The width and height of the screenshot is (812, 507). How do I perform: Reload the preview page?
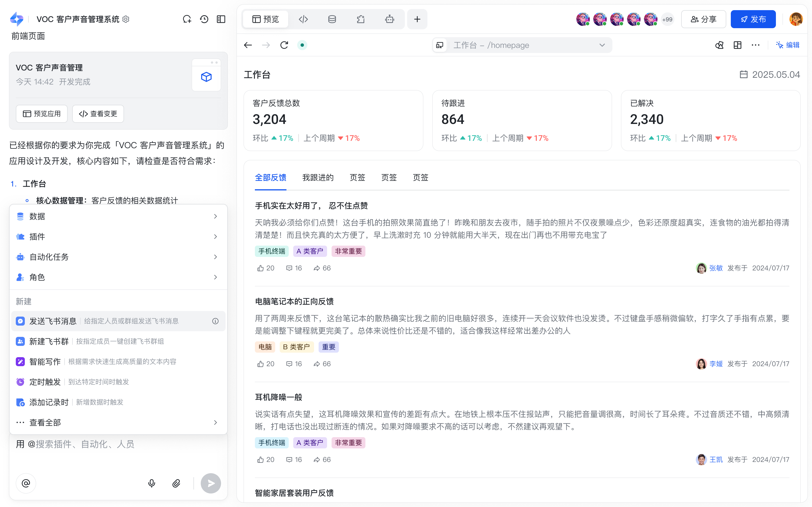click(284, 45)
